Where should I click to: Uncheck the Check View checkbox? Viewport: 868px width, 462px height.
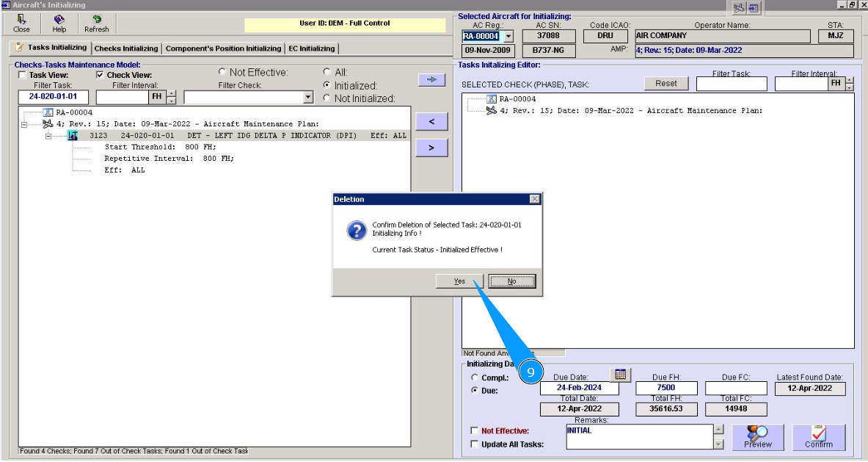[100, 76]
